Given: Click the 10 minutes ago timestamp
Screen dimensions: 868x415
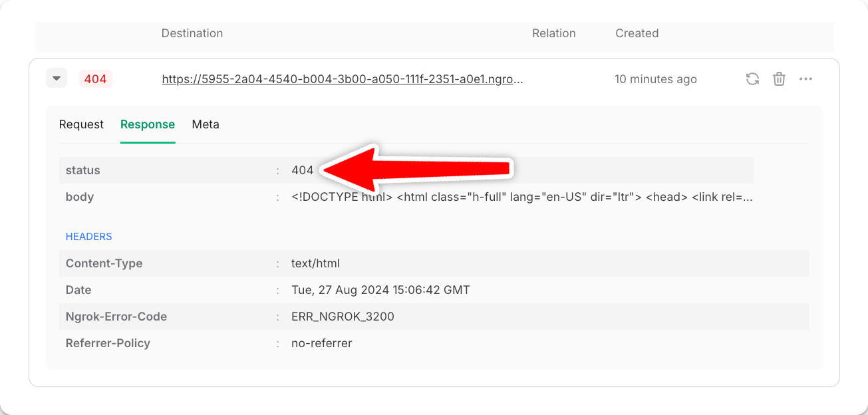Looking at the screenshot, I should pyautogui.click(x=656, y=79).
